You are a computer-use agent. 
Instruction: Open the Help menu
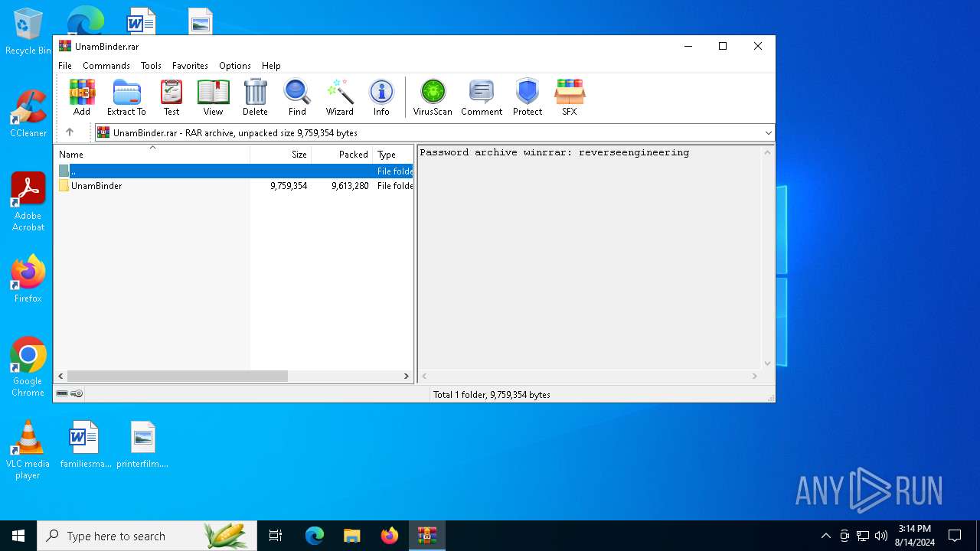point(271,66)
